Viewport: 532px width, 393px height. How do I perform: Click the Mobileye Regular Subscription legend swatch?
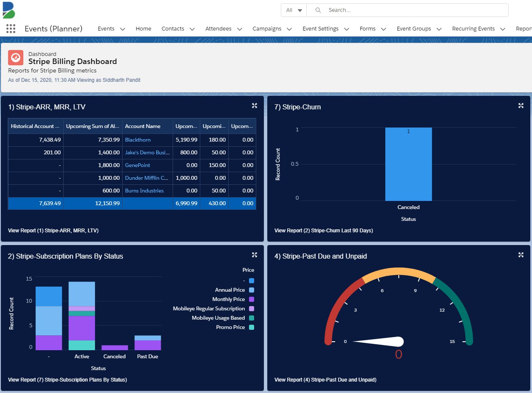(x=252, y=309)
